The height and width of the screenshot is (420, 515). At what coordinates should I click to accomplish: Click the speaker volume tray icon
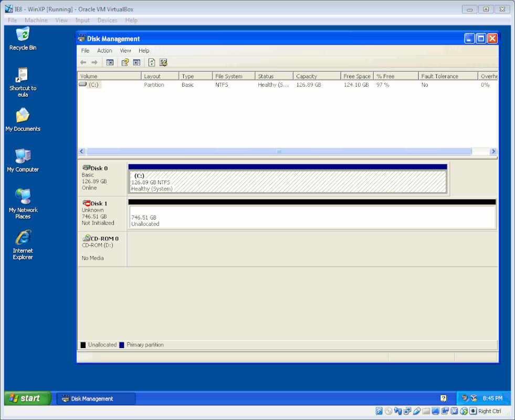(465, 398)
